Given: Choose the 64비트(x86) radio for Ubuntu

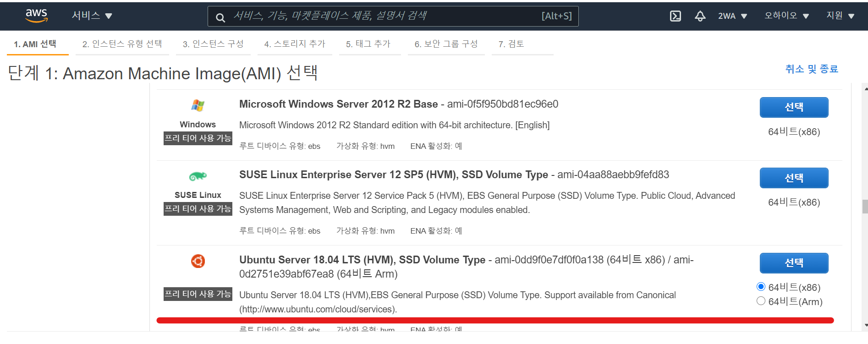Looking at the screenshot, I should 761,287.
